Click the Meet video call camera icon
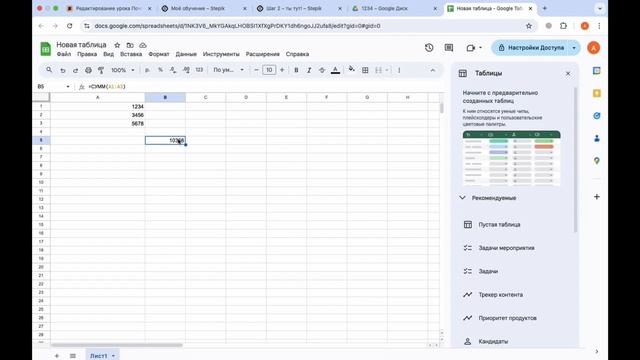The image size is (640, 360). (471, 48)
